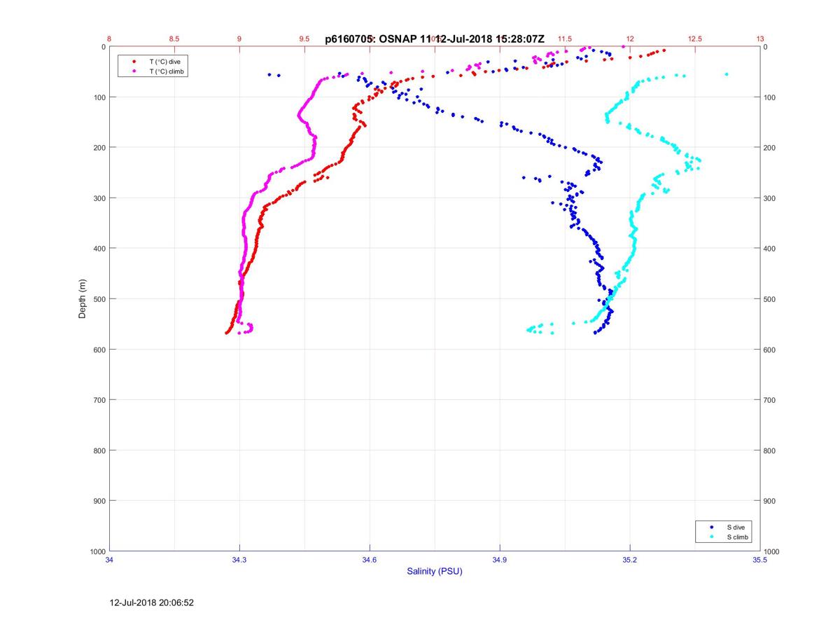This screenshot has width=840, height=620.
Task: Click red temperature tick label 9
Action: [x=239, y=39]
